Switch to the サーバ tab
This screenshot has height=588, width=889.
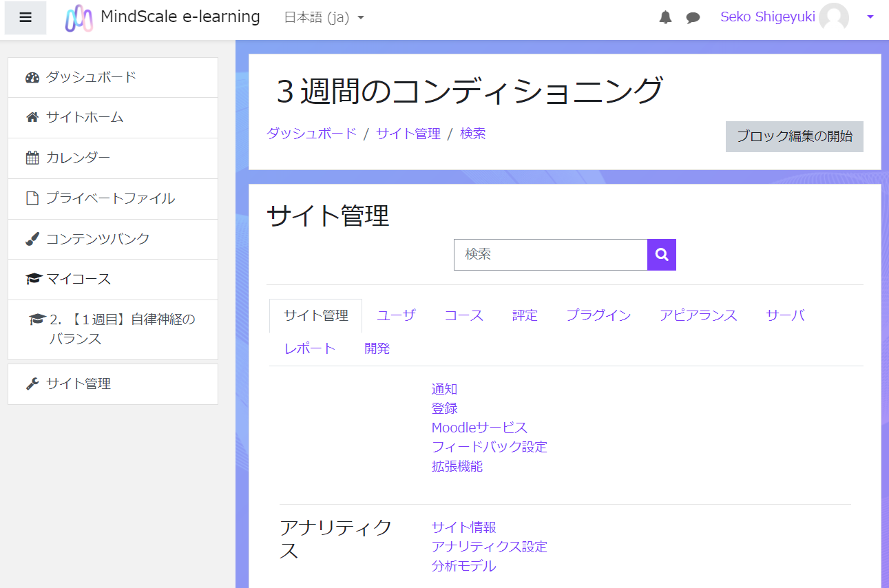point(785,315)
